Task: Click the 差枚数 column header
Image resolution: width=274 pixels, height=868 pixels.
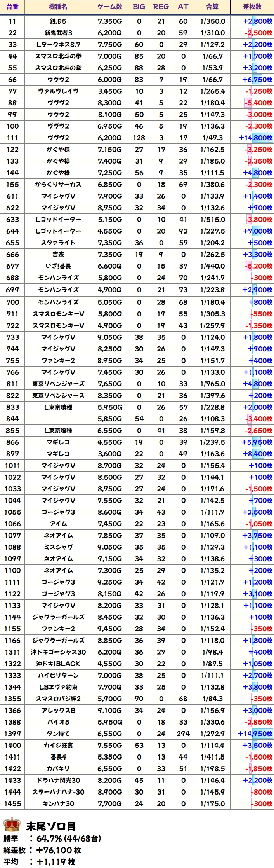Action: click(x=252, y=7)
